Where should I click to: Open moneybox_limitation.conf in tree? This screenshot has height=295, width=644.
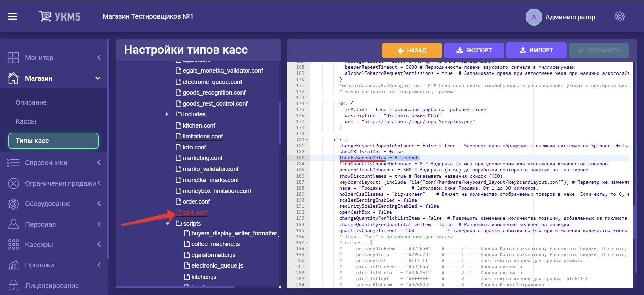tap(217, 191)
